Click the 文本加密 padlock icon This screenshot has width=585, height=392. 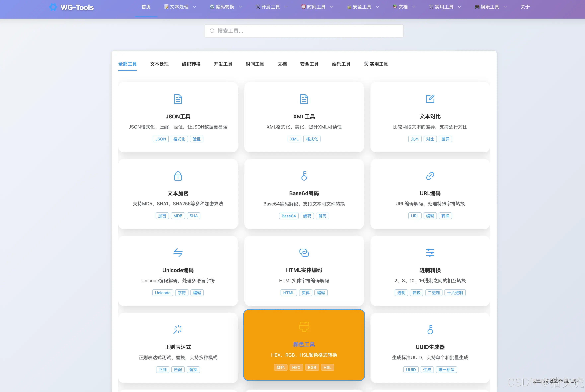178,176
